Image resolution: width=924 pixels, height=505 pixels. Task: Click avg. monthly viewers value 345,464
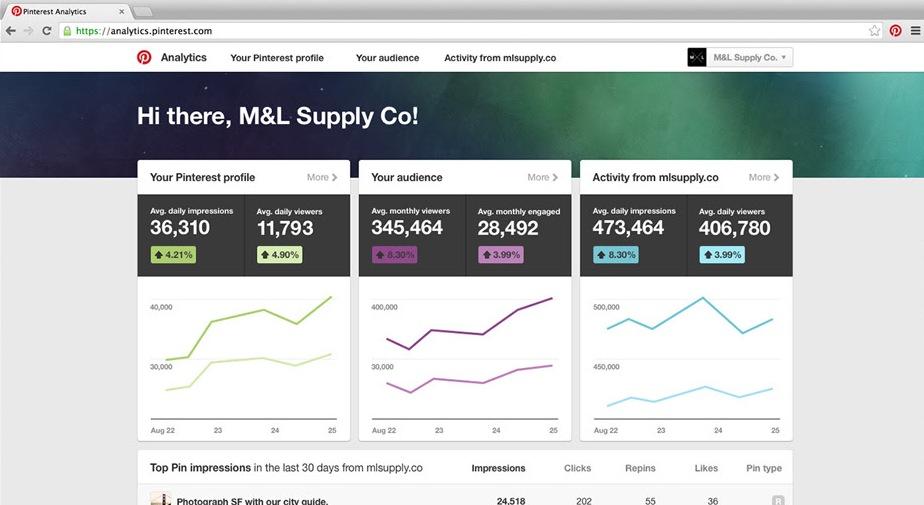pos(407,227)
